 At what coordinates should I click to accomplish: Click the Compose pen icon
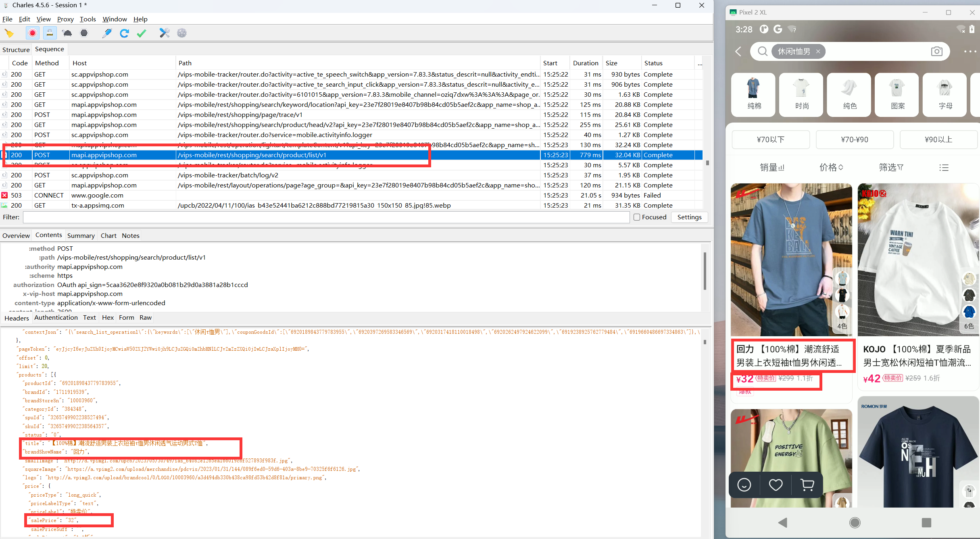click(107, 33)
